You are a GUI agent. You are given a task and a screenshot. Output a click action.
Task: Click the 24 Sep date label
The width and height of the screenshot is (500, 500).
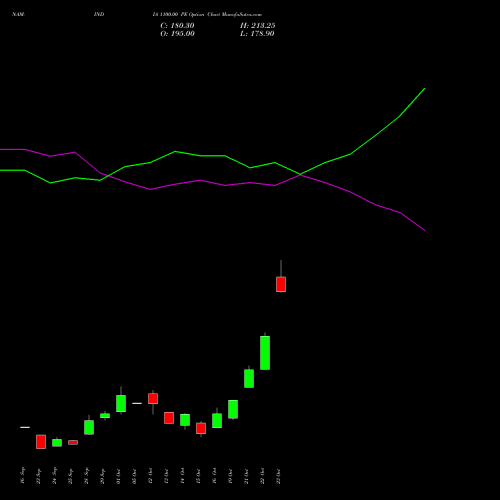(x=55, y=476)
